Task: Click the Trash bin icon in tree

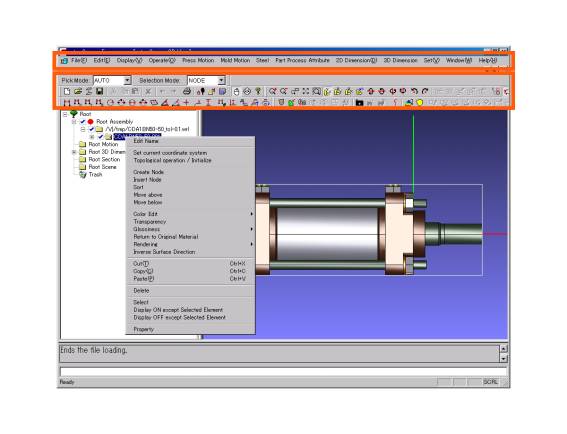Action: pos(83,175)
